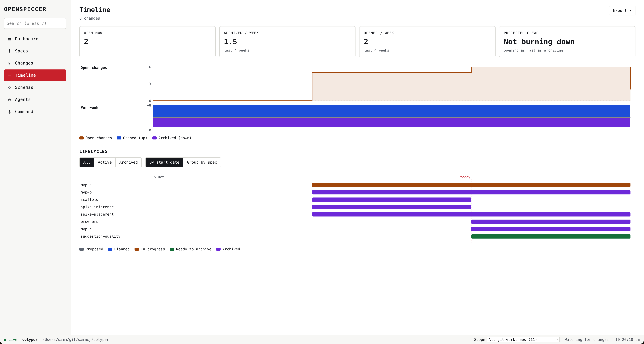This screenshot has width=644, height=344.
Task: Open the Scope worktrees dropdown
Action: coord(523,339)
